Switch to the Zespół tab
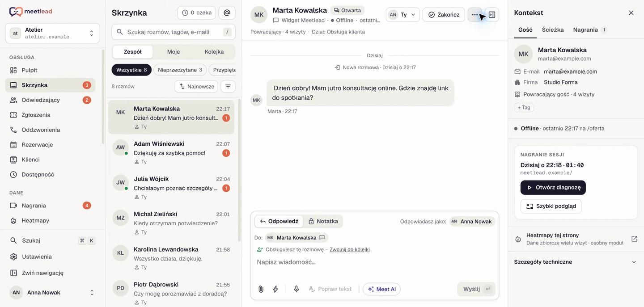 [133, 52]
